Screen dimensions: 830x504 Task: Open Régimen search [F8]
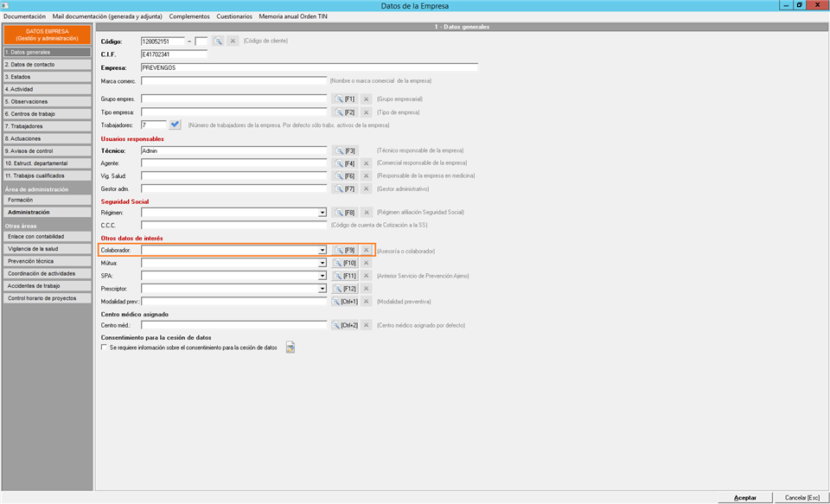(x=345, y=213)
